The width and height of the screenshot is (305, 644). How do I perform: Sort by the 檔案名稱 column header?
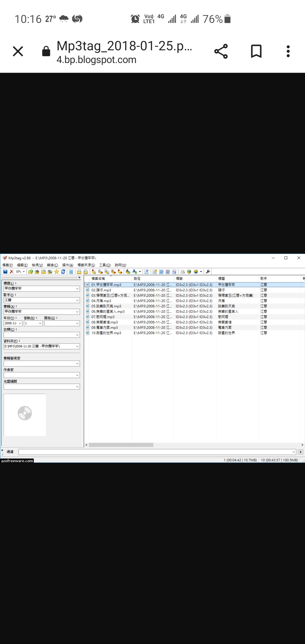point(110,279)
